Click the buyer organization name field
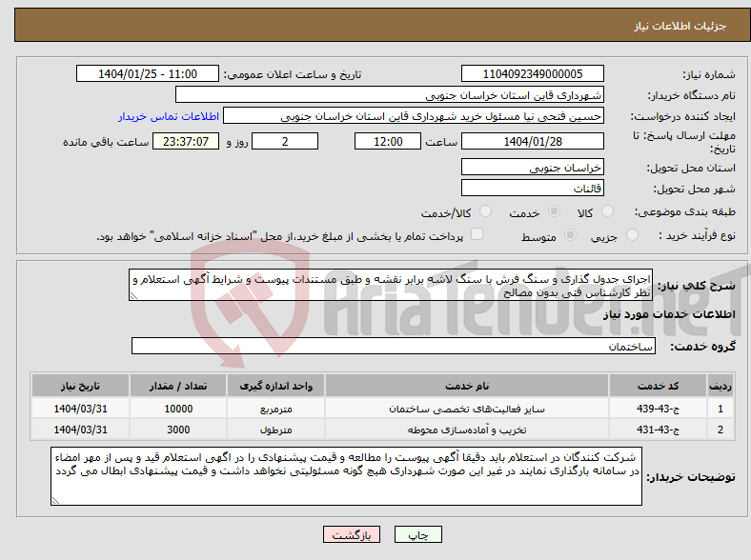This screenshot has height=560, width=751. tap(390, 95)
